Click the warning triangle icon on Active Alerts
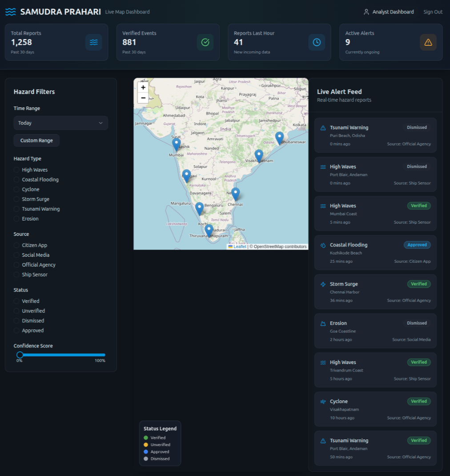This screenshot has width=450, height=476. coord(428,42)
